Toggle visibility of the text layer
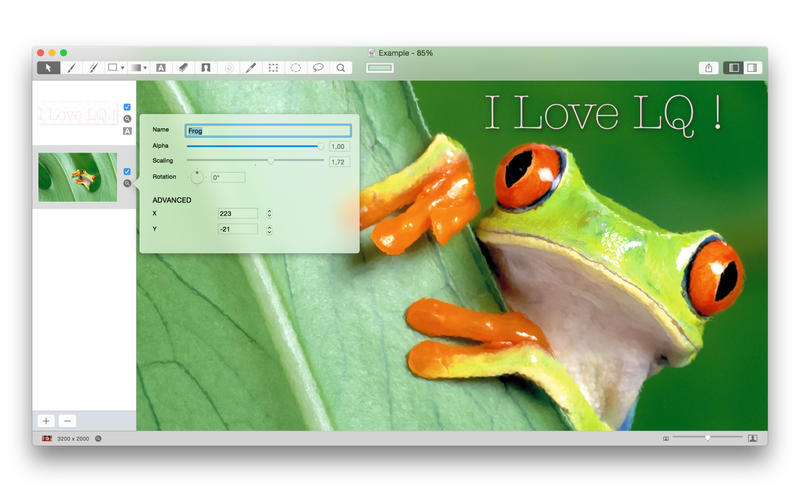800x500 pixels. pos(127,107)
